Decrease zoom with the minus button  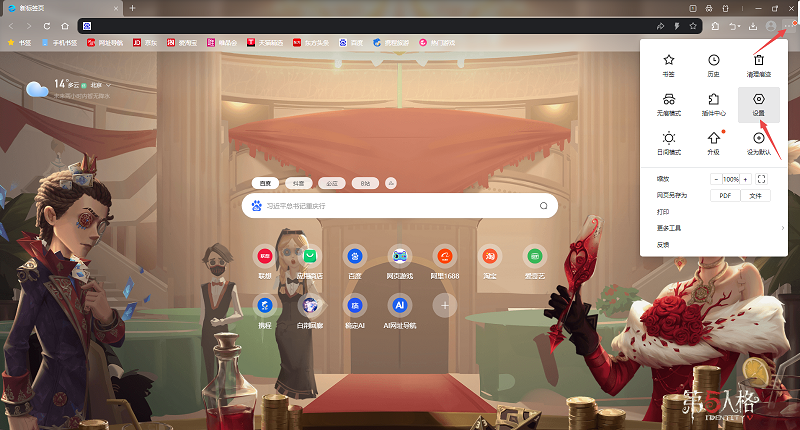pyautogui.click(x=716, y=179)
